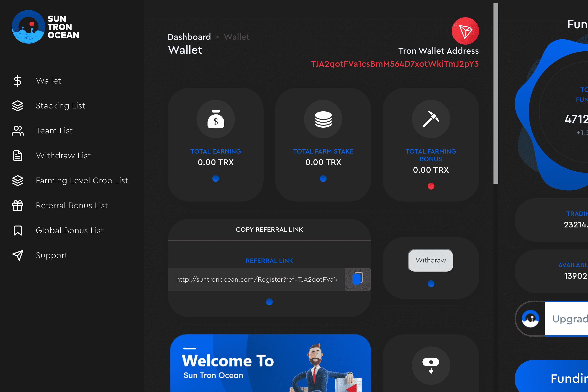Viewport: 588px width, 392px height.
Task: Toggle the blue indicator under Total Earning
Action: coord(215,178)
